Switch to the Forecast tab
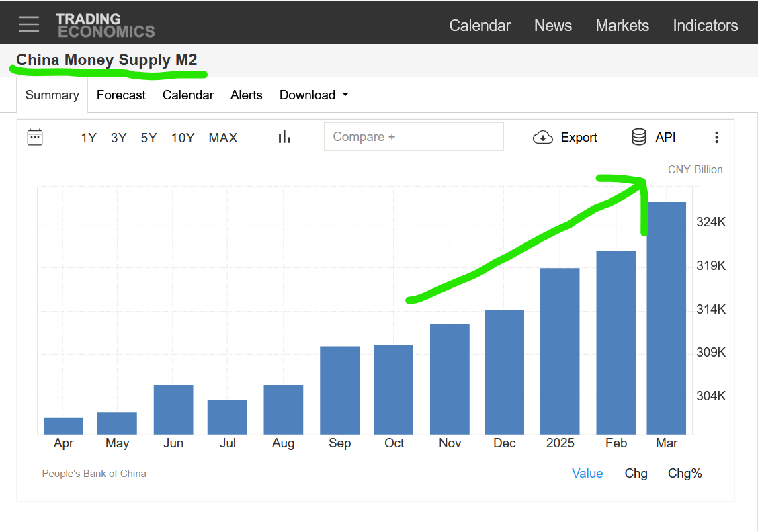This screenshot has height=532, width=758. point(121,95)
